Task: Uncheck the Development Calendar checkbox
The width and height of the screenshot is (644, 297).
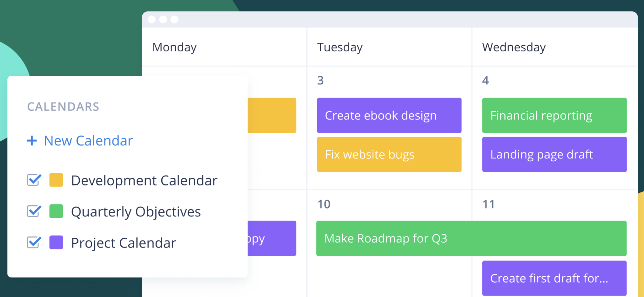Action: [x=34, y=180]
